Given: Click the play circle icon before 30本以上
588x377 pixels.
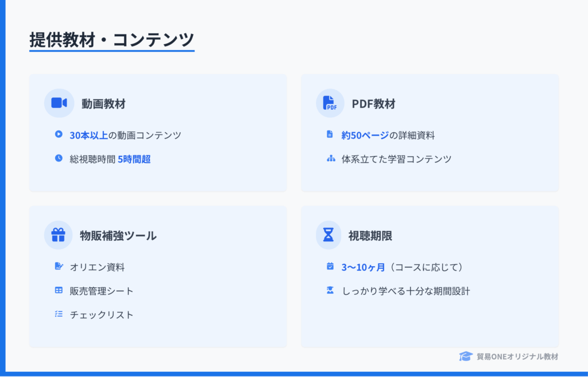Looking at the screenshot, I should click(x=59, y=134).
